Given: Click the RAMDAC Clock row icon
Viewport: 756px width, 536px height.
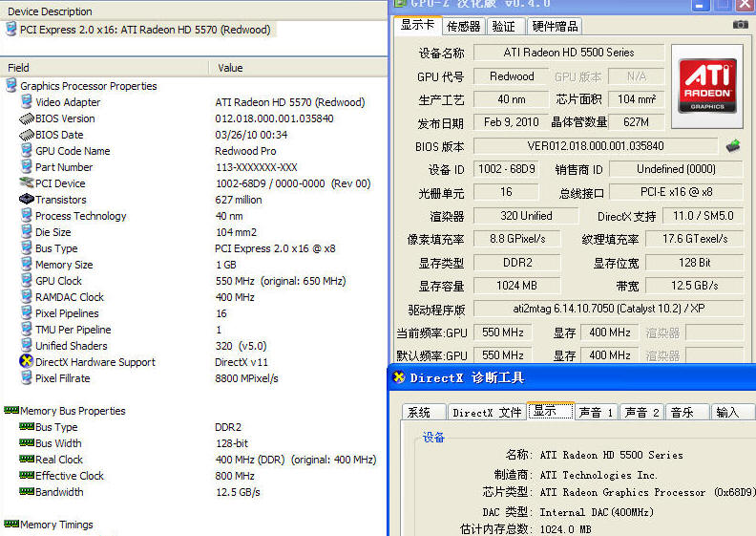Looking at the screenshot, I should coord(27,297).
